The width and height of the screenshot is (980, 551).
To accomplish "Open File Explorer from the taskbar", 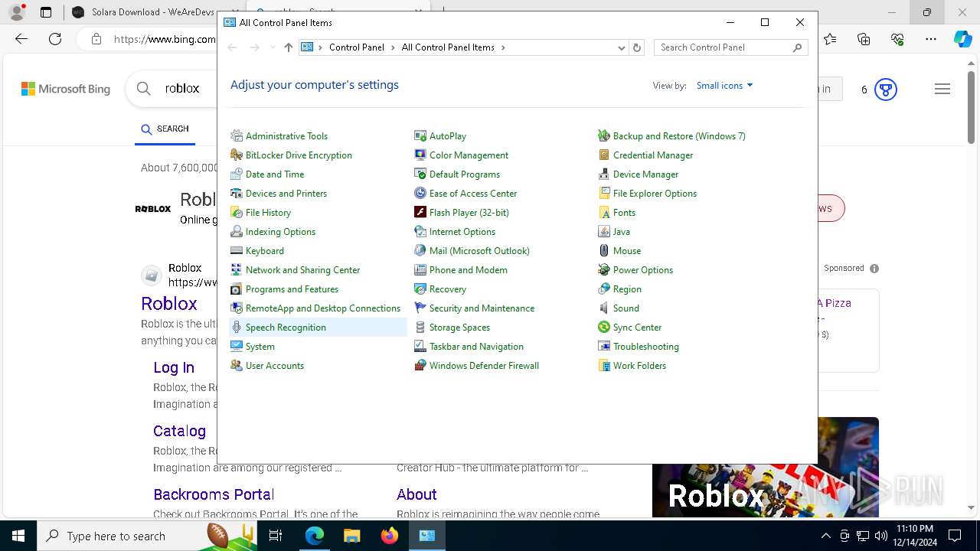I will click(351, 536).
